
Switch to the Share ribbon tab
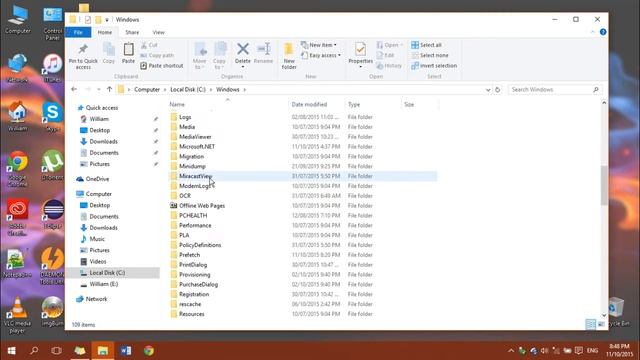(x=132, y=32)
